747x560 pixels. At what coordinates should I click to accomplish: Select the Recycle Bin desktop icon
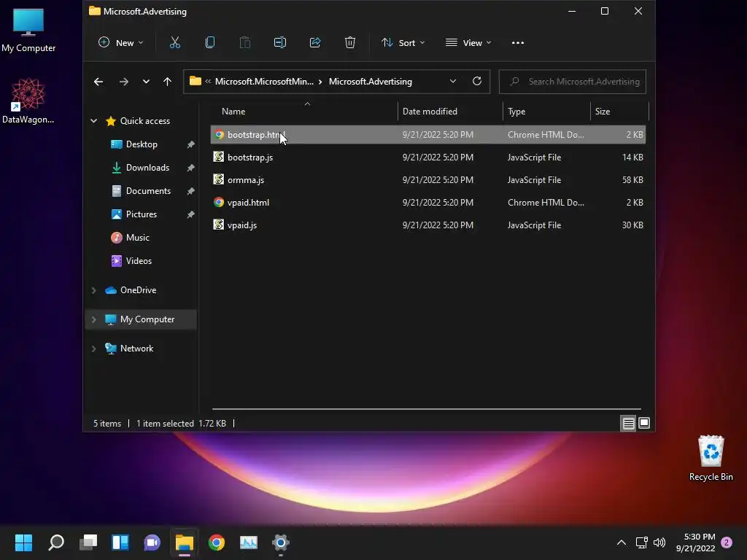pyautogui.click(x=711, y=458)
